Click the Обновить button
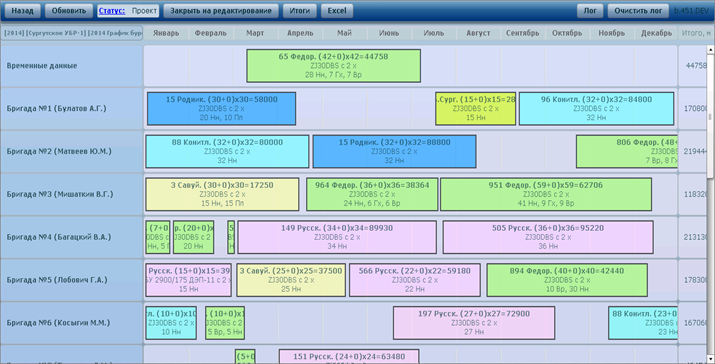The width and height of the screenshot is (715, 364). (69, 10)
